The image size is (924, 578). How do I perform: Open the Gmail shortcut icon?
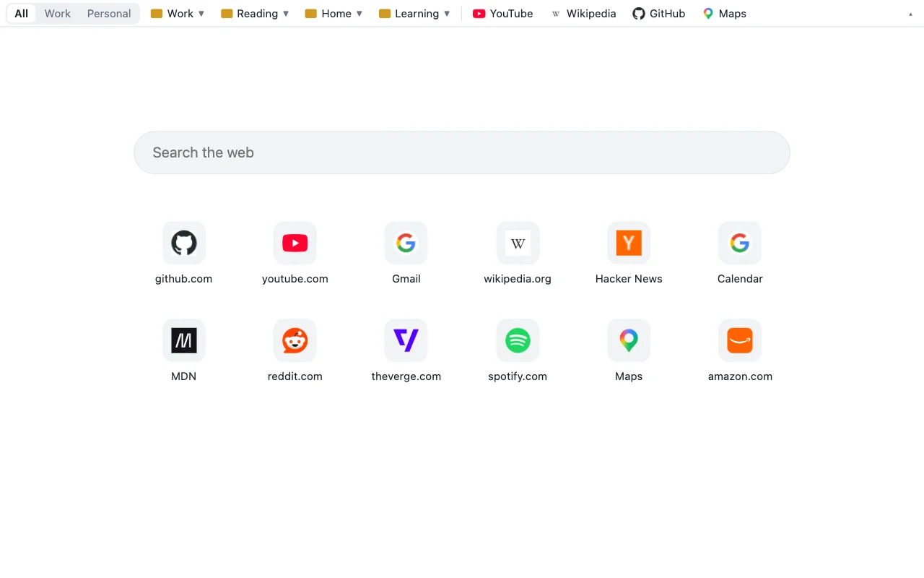tap(406, 243)
